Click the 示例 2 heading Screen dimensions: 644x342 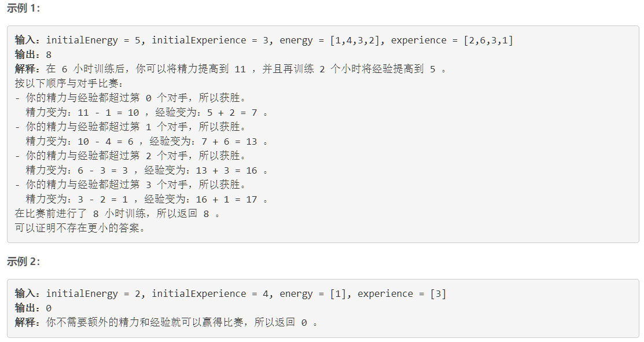pos(24,262)
